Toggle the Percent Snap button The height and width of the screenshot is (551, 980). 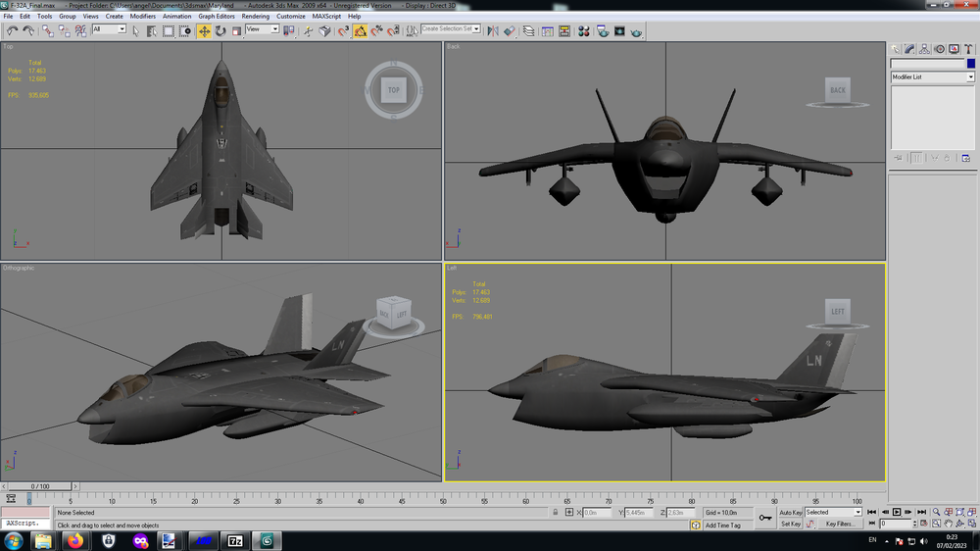click(377, 30)
